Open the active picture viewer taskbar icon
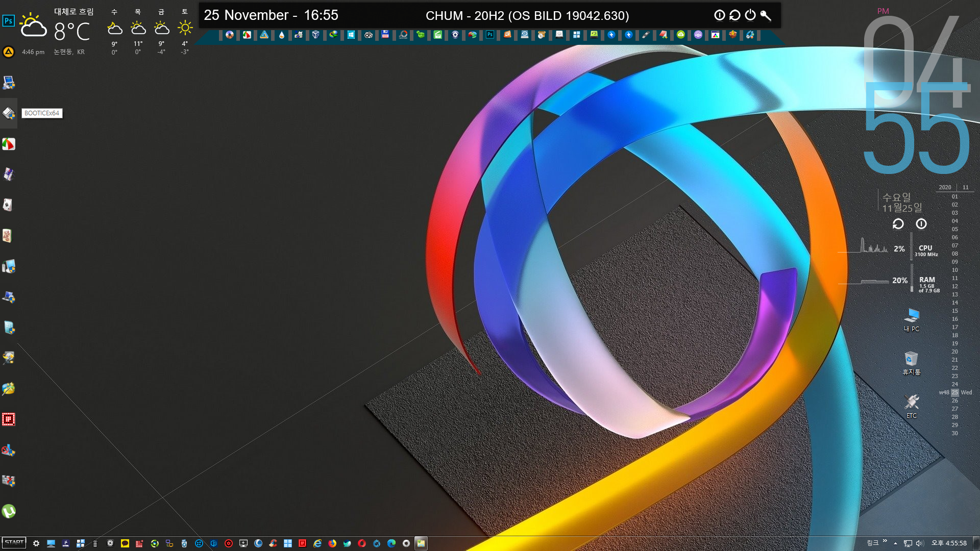Screen dimensions: 980x551 [421, 543]
